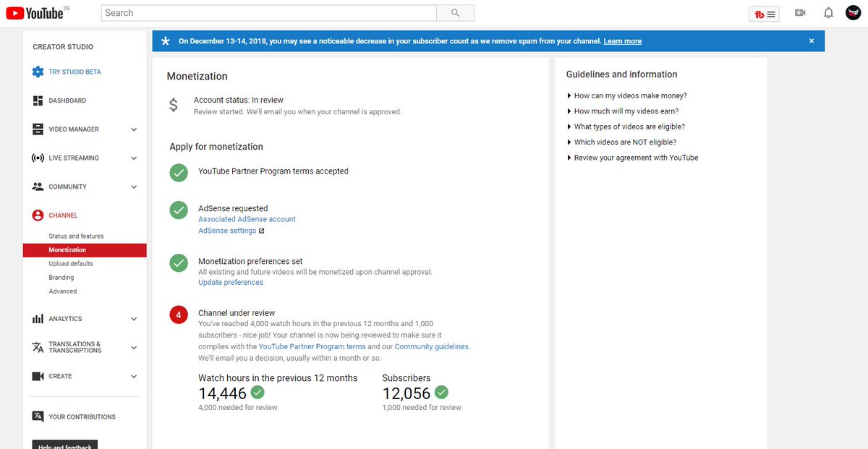The width and height of the screenshot is (868, 449).
Task: Expand 'Which videos are NOT eligible?'
Action: click(x=621, y=142)
